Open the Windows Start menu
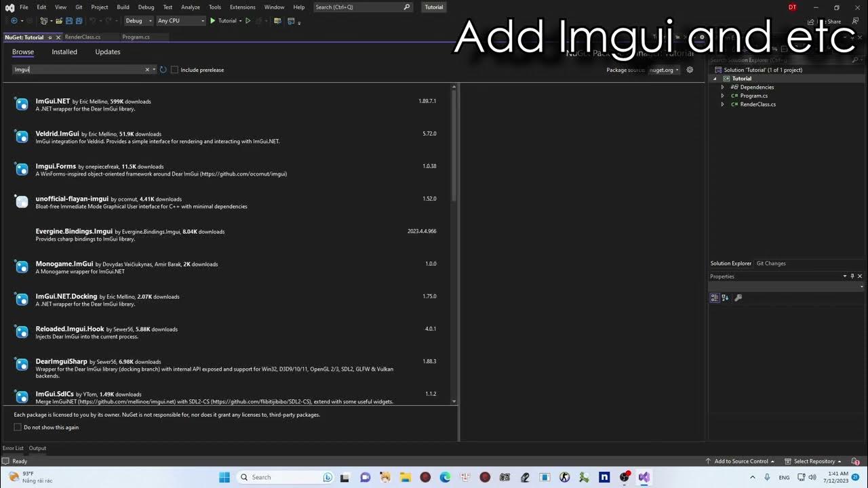868x488 pixels. pos(224,477)
